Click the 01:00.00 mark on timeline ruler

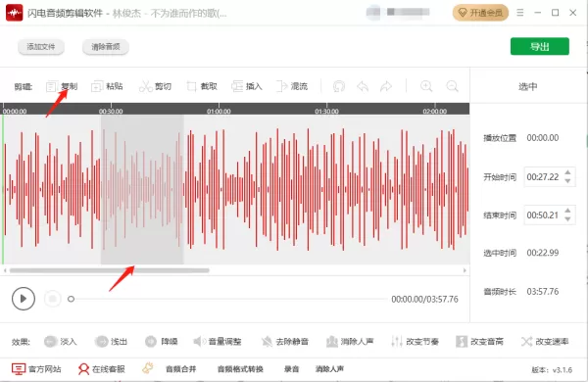click(x=219, y=111)
